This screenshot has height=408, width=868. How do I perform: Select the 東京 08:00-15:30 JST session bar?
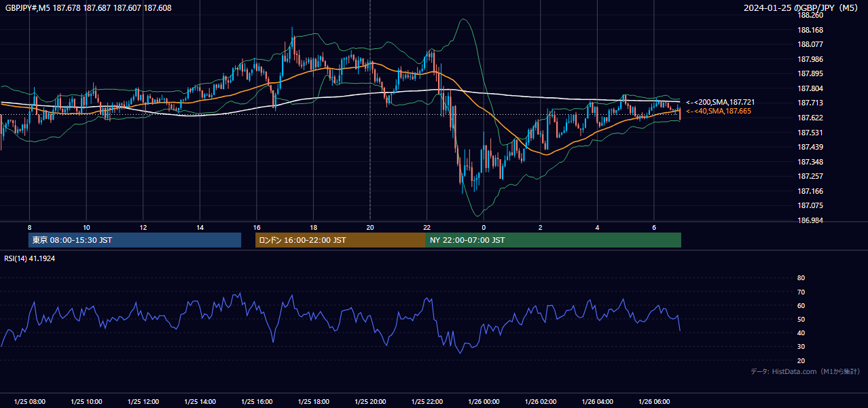pyautogui.click(x=135, y=240)
